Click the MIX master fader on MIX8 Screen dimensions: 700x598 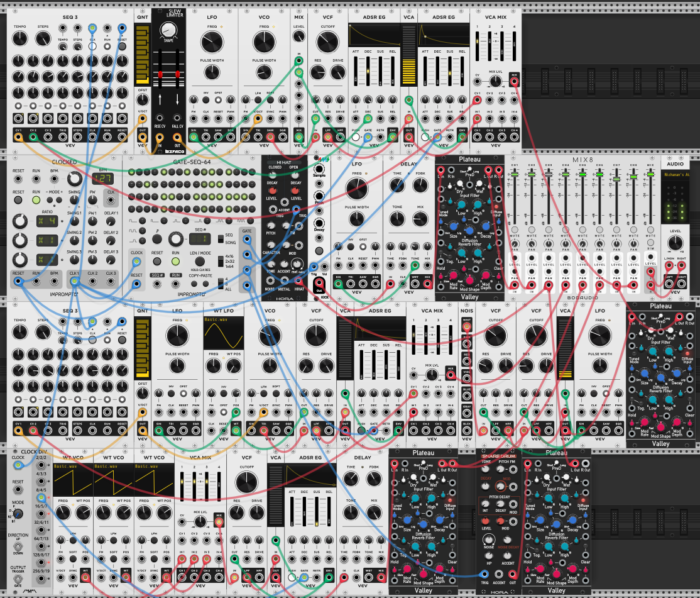650,174
